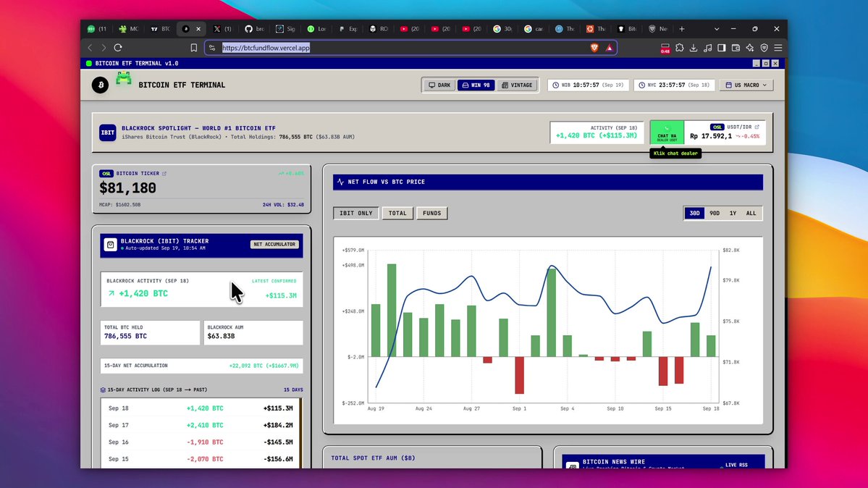The width and height of the screenshot is (868, 488).
Task: Open the USDT/IDR external link icon
Action: pos(757,127)
